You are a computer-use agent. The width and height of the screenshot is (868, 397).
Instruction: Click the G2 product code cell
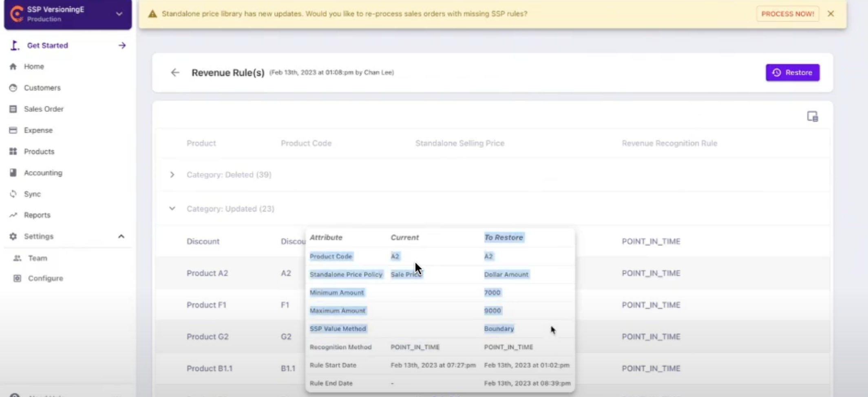286,337
